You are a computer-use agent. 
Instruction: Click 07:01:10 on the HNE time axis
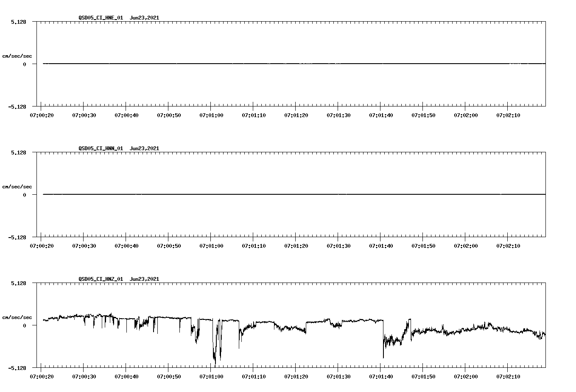[x=254, y=115]
